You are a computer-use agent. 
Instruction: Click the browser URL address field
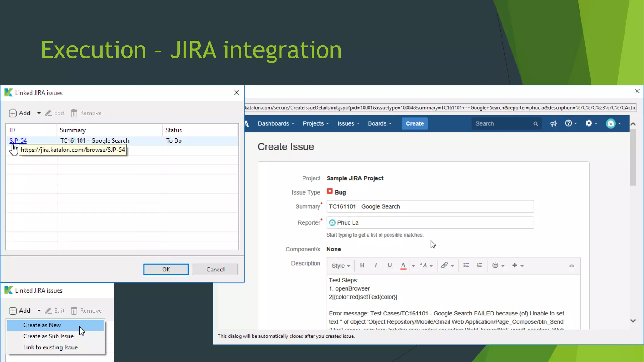tap(440, 108)
